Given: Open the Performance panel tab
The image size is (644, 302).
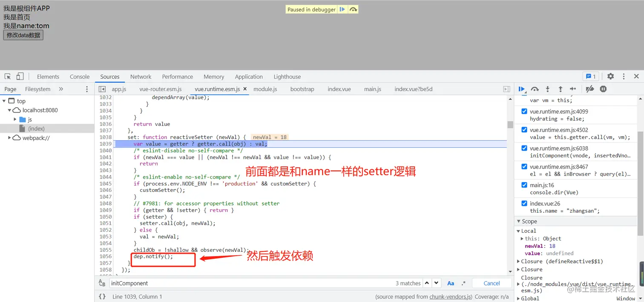Looking at the screenshot, I should click(178, 77).
